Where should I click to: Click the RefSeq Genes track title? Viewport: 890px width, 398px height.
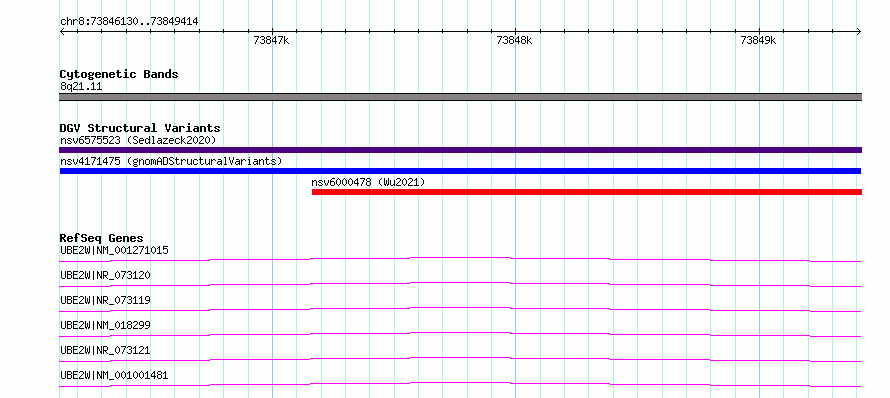coord(102,238)
